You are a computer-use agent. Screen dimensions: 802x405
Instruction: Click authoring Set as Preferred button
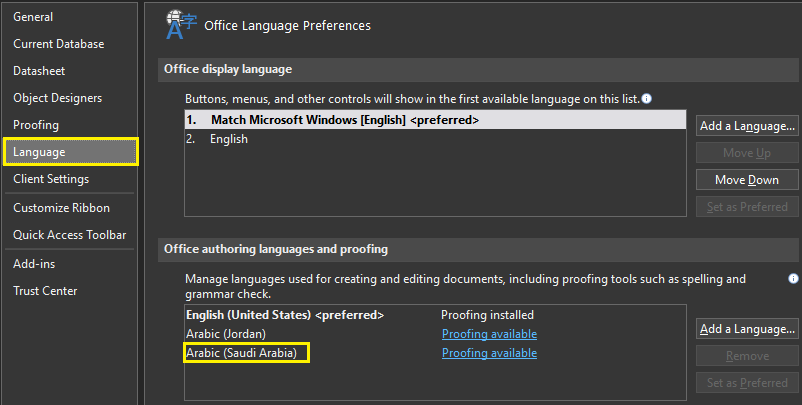pos(747,383)
